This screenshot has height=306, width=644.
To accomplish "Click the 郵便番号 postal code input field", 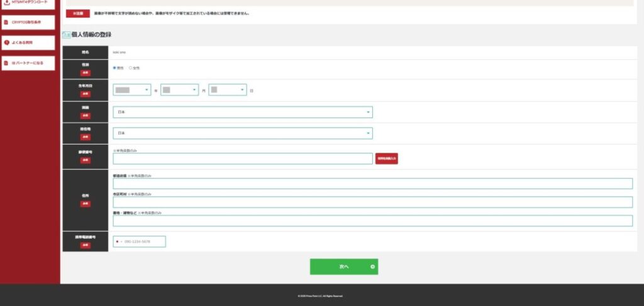I will click(x=243, y=159).
